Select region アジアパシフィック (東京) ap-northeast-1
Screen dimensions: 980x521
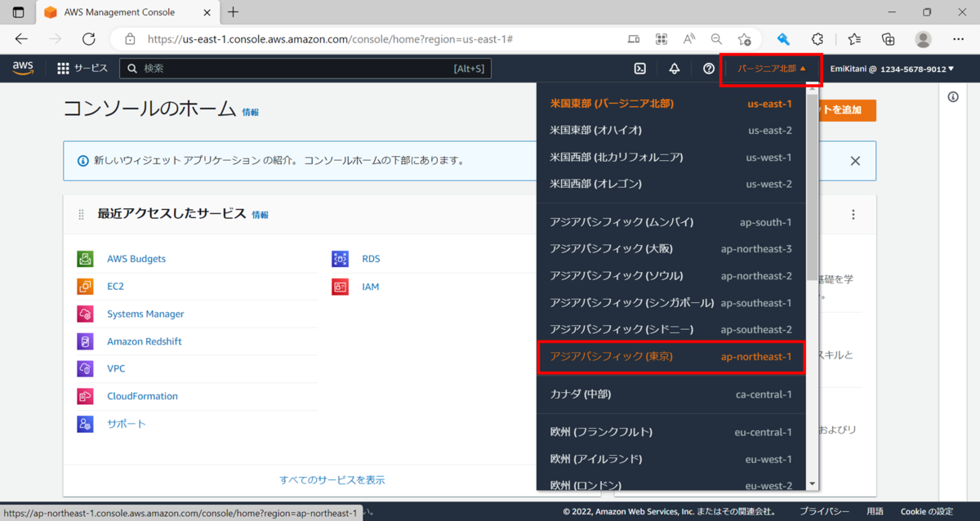(671, 357)
